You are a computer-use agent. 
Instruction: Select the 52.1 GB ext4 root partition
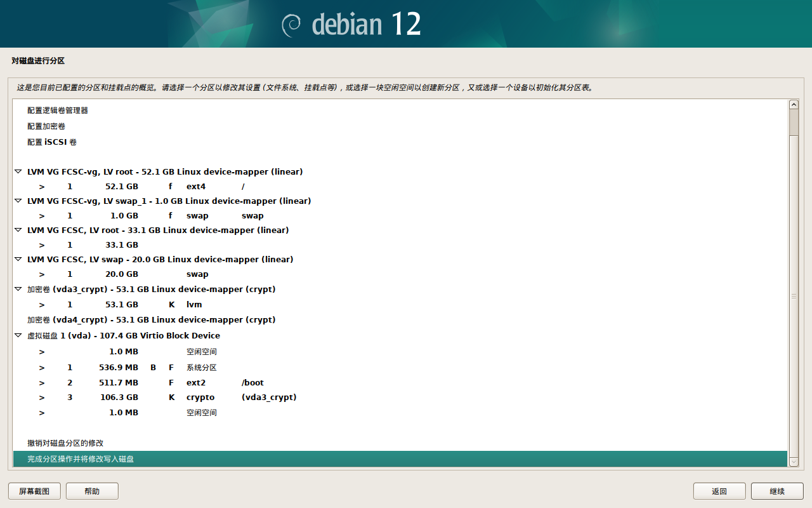click(400, 187)
